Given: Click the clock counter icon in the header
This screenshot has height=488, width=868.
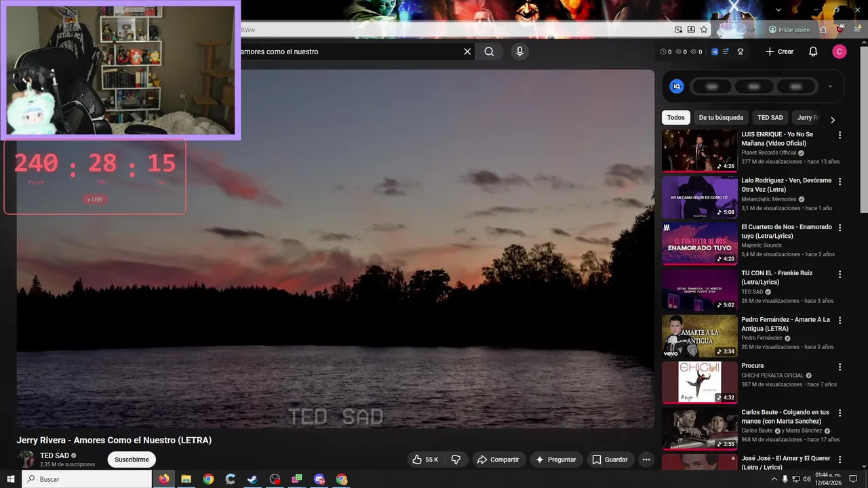Looking at the screenshot, I should click(x=663, y=52).
